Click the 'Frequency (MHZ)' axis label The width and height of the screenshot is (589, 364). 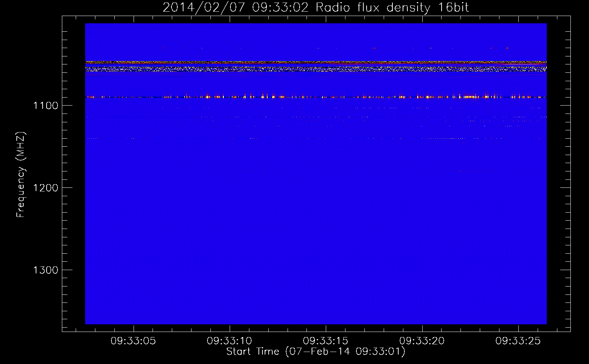click(21, 175)
